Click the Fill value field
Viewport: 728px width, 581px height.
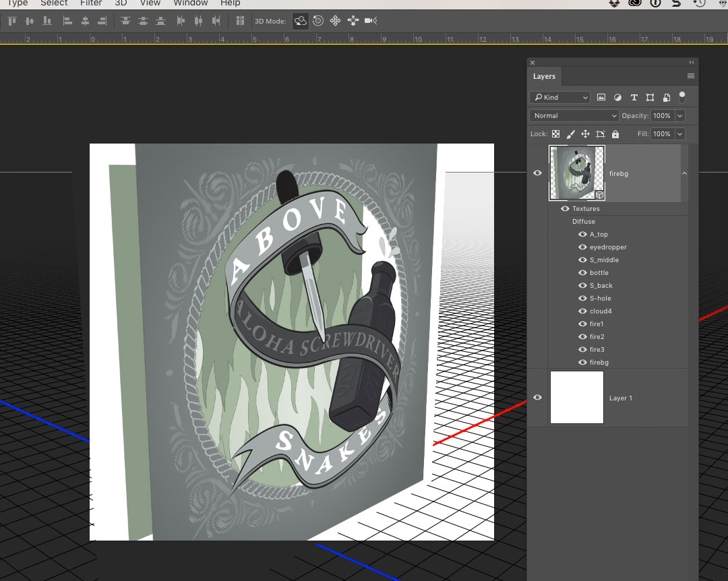coord(663,134)
